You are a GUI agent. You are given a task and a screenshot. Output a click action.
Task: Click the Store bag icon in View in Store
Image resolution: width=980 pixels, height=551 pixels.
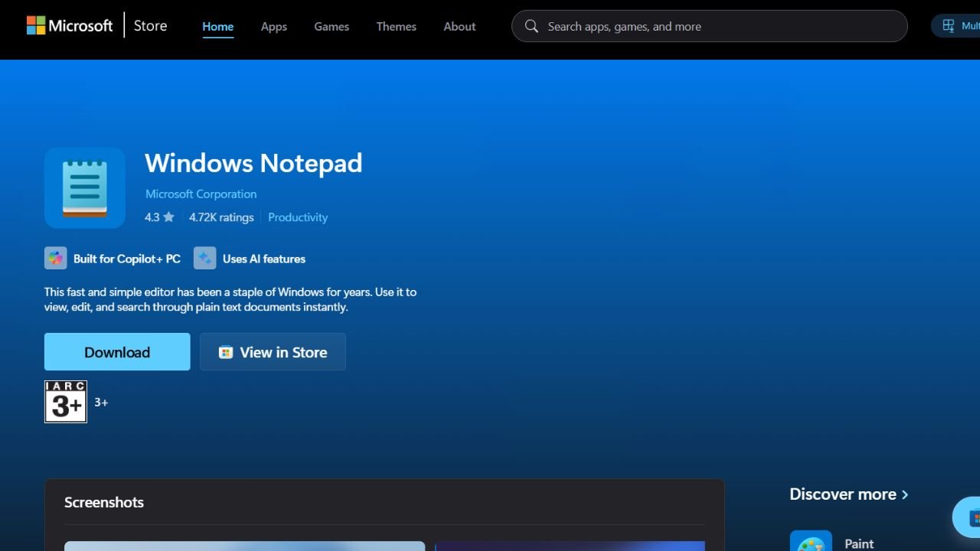click(x=226, y=352)
